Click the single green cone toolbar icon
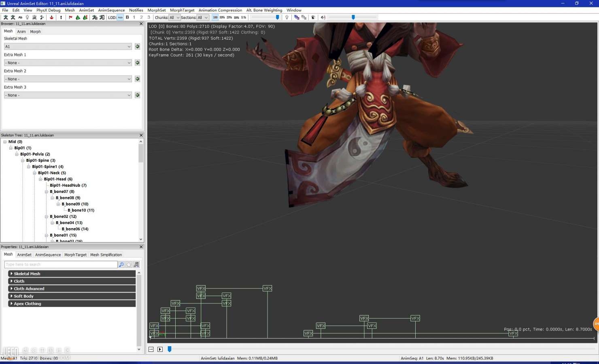 pyautogui.click(x=78, y=17)
